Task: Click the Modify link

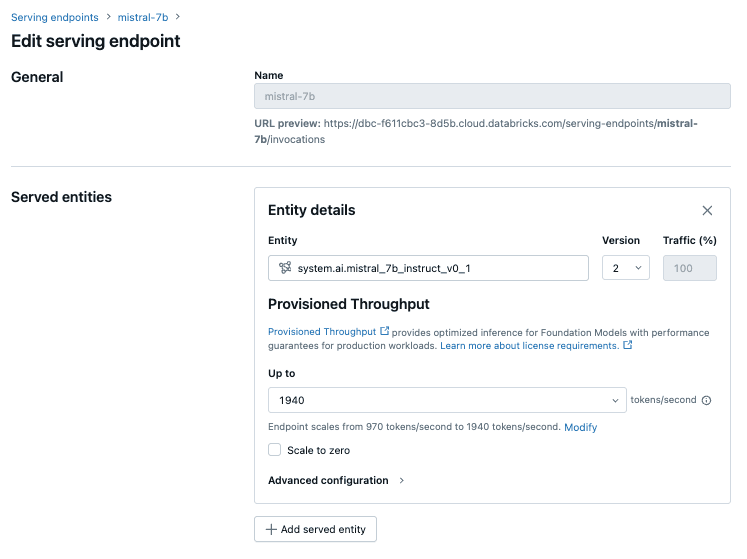Action: pos(580,427)
